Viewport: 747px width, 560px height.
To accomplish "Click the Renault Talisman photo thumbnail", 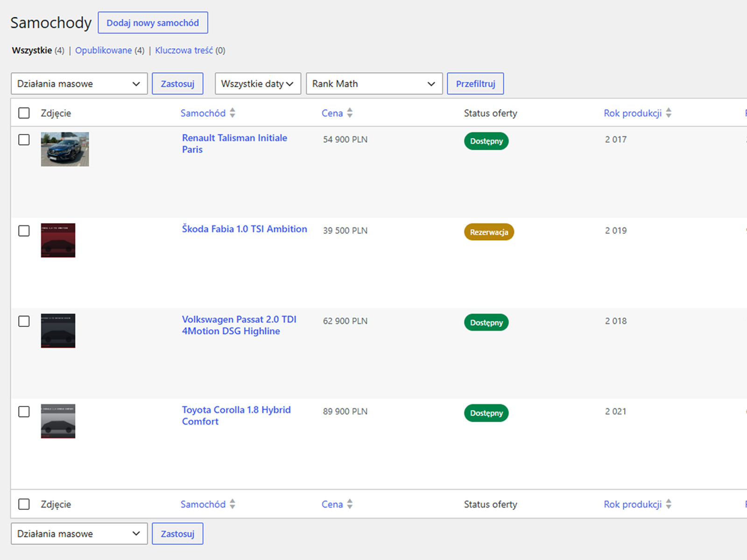I will pyautogui.click(x=65, y=149).
